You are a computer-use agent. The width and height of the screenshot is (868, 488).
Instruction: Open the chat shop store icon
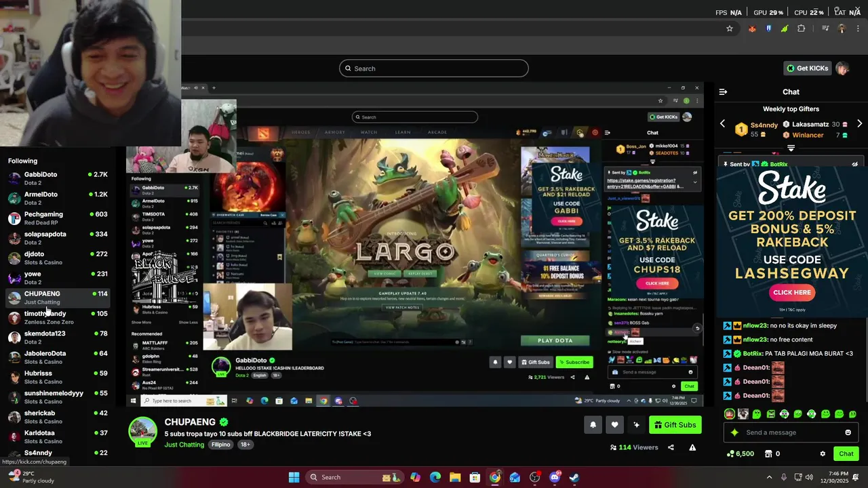pyautogui.click(x=768, y=454)
